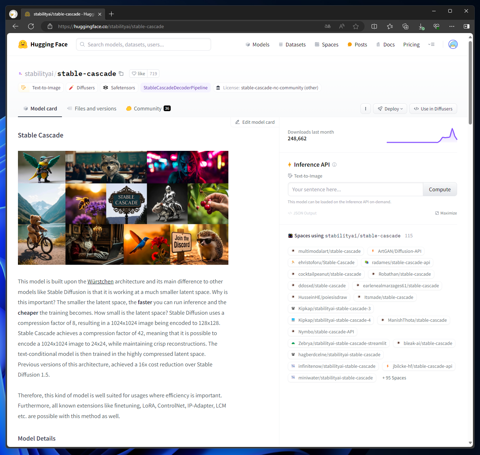Close the stable-cascade browser tab
Viewport: 480px width, 455px height.
point(100,14)
